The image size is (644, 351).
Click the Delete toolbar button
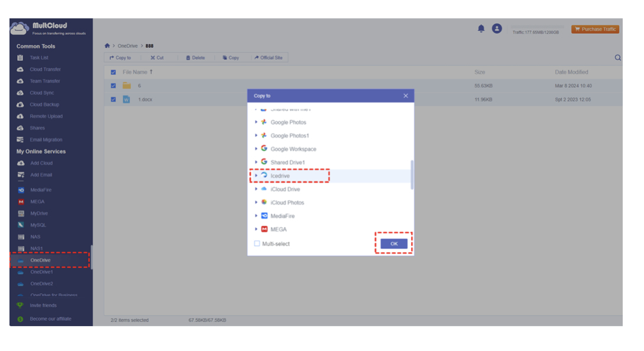[195, 58]
